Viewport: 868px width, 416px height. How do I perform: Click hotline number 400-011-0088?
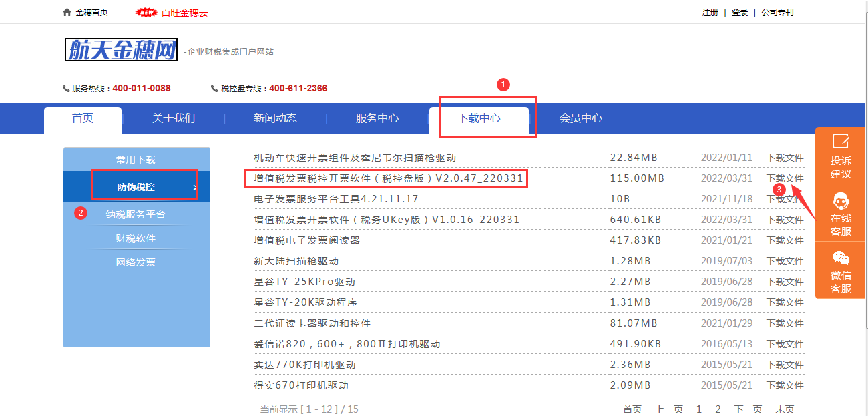142,88
